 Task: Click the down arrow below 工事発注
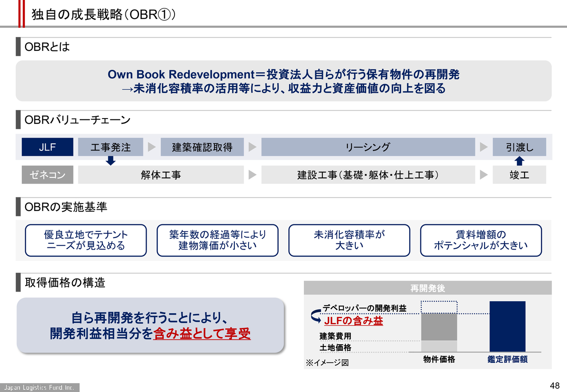(111, 161)
